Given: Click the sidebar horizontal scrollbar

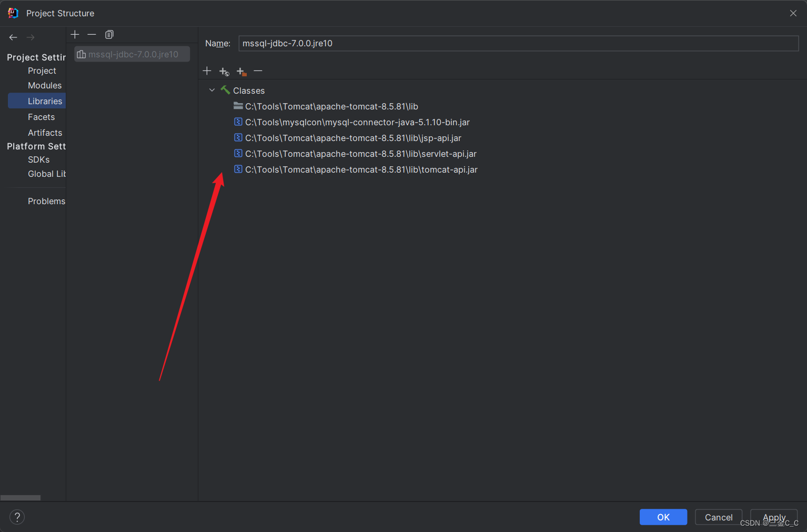Looking at the screenshot, I should (x=21, y=498).
